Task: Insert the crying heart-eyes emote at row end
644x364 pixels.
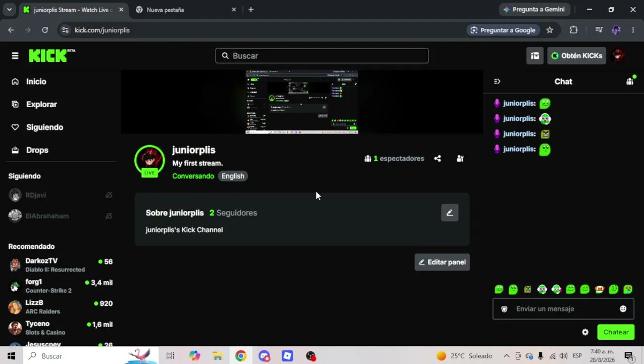Action: [628, 289]
